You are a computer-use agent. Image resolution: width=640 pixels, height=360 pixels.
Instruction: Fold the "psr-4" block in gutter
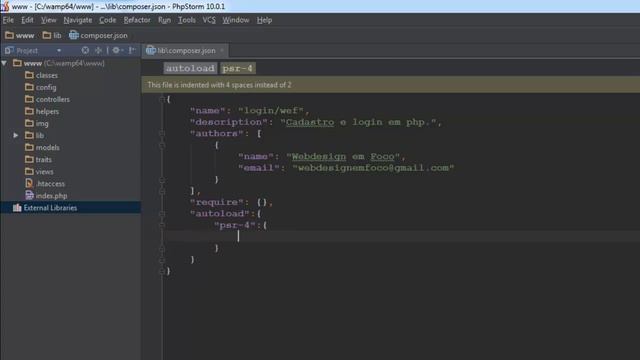click(162, 225)
